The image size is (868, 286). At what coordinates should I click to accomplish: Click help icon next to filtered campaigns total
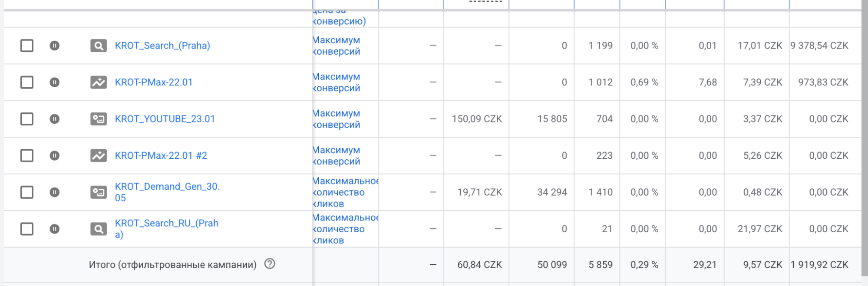(x=270, y=264)
